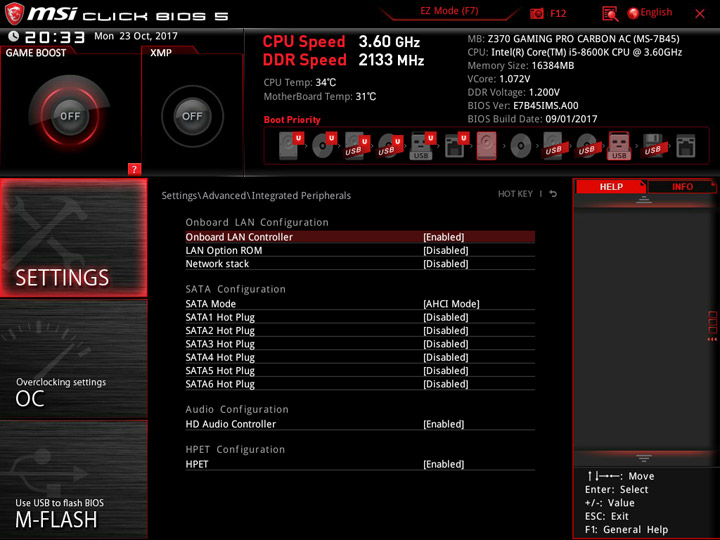Image resolution: width=720 pixels, height=540 pixels.
Task: Click the Onboard LAN Configuration heading
Action: point(257,222)
